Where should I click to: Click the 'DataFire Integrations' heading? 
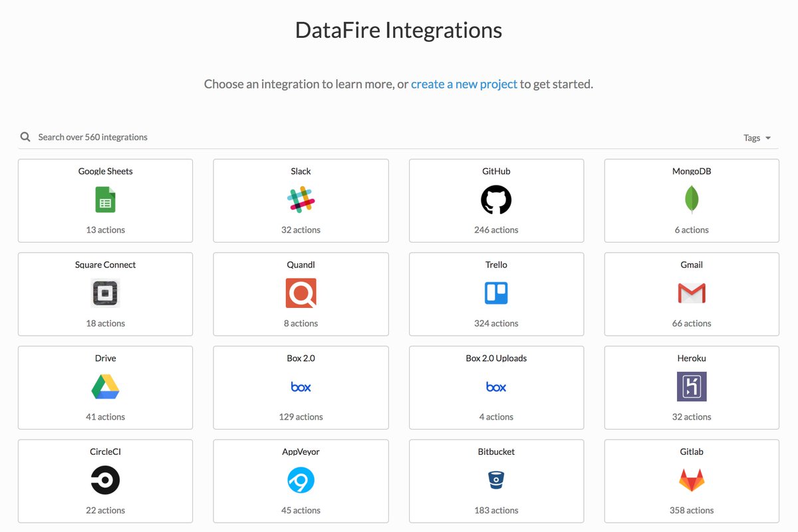(398, 30)
